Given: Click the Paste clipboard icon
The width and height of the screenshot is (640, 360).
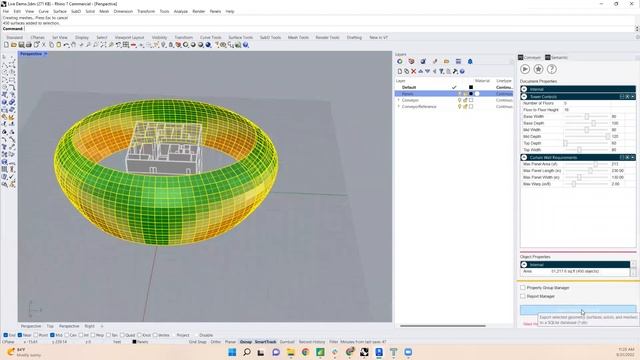Looking at the screenshot, I should point(59,45).
